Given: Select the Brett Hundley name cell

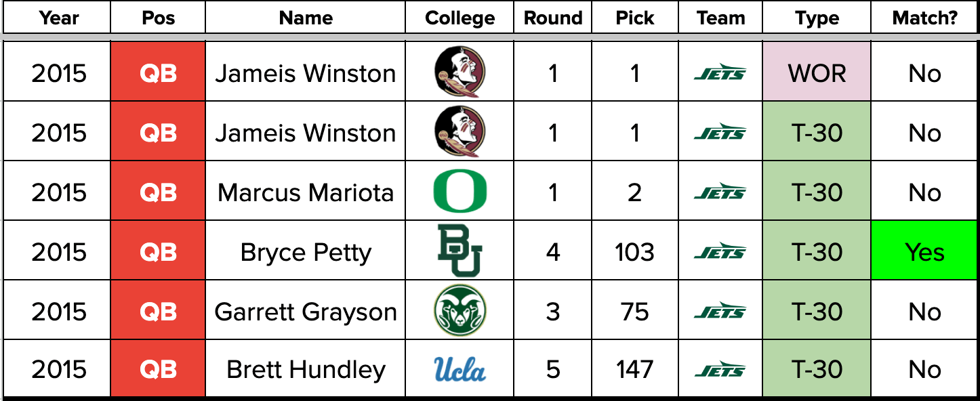Looking at the screenshot, I should coord(306,370).
